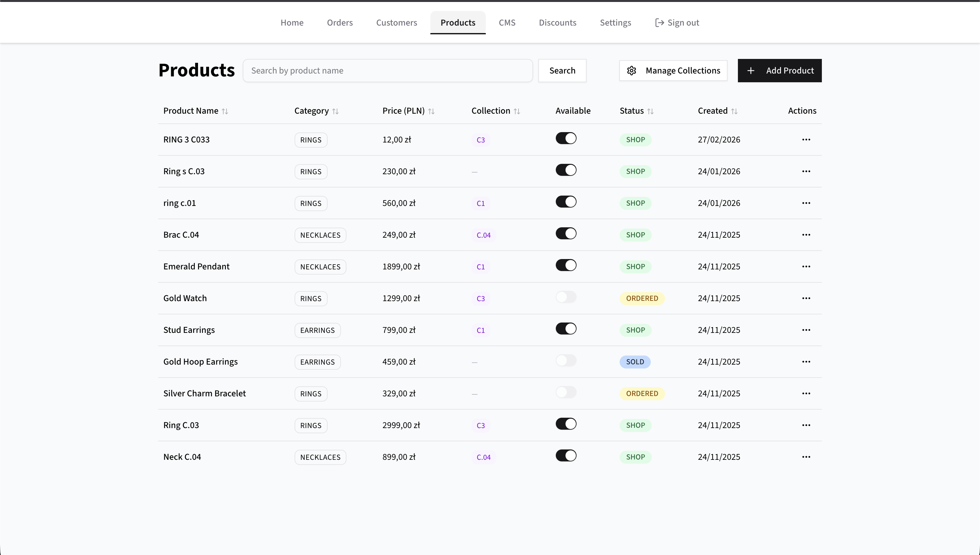This screenshot has width=980, height=555.
Task: Click the gear icon beside Manage Collections
Action: pos(632,71)
